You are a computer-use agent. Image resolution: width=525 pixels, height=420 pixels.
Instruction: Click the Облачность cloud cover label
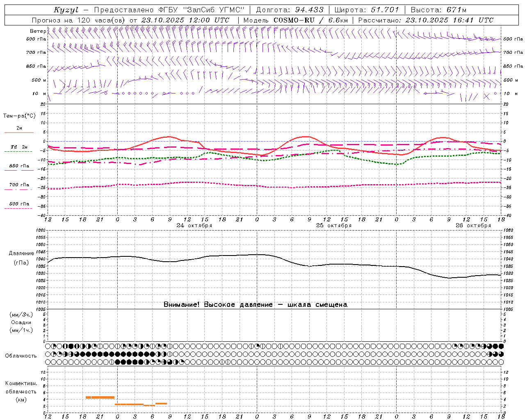(21, 356)
